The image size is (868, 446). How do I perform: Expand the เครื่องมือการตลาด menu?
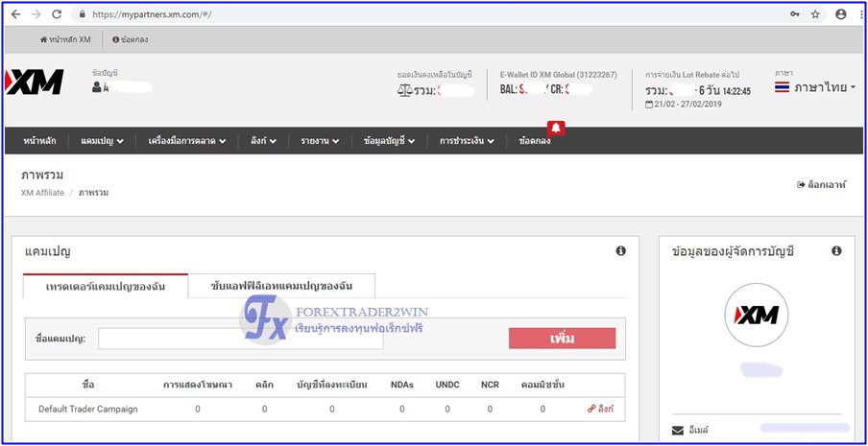pyautogui.click(x=187, y=141)
